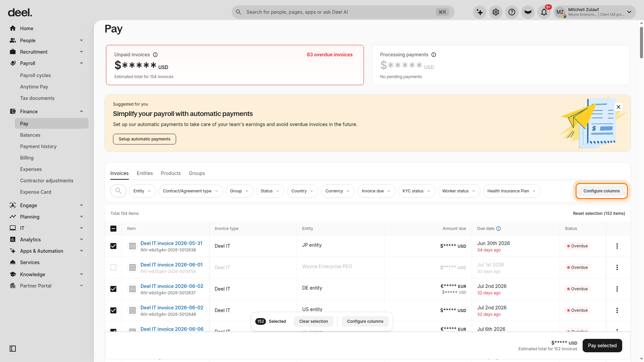Image resolution: width=644 pixels, height=362 pixels.
Task: Click info icon beside Processing payments
Action: [434, 55]
